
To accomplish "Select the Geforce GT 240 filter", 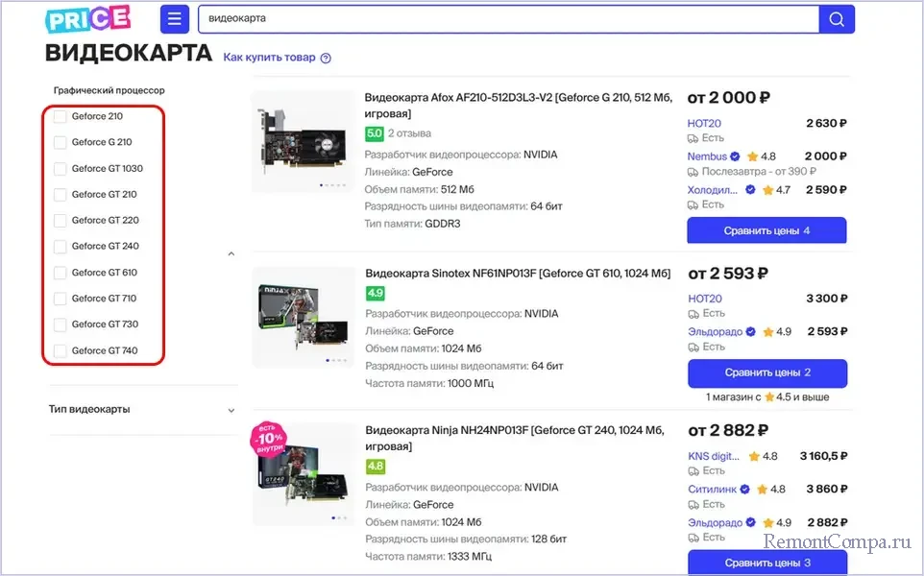I will [x=61, y=247].
